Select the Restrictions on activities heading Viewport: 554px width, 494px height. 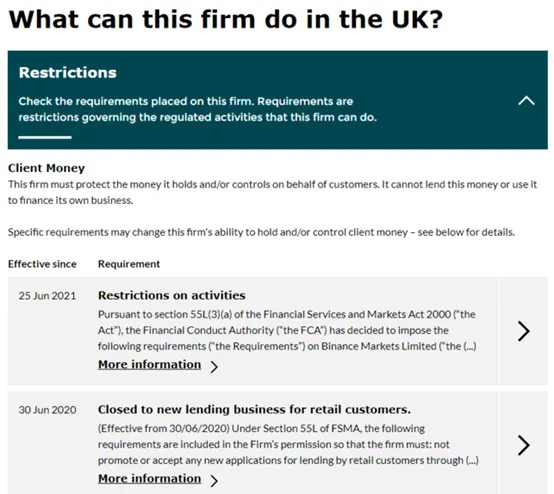(x=172, y=295)
